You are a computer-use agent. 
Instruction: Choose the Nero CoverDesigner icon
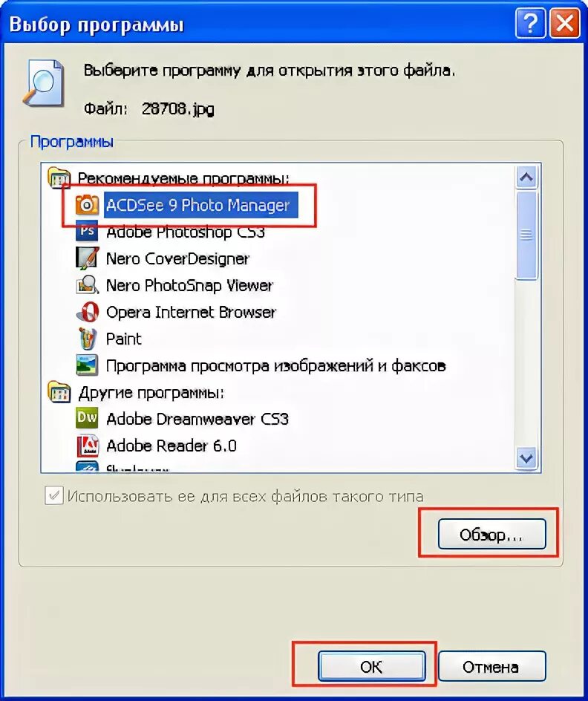pos(87,258)
